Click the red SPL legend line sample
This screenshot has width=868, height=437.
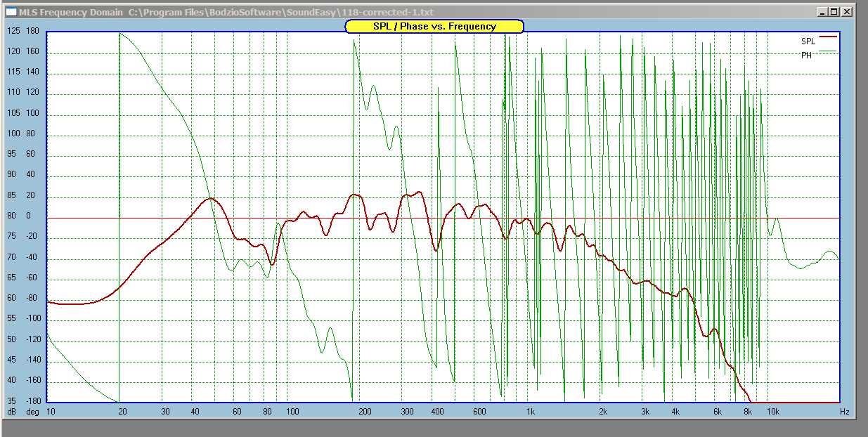click(829, 36)
